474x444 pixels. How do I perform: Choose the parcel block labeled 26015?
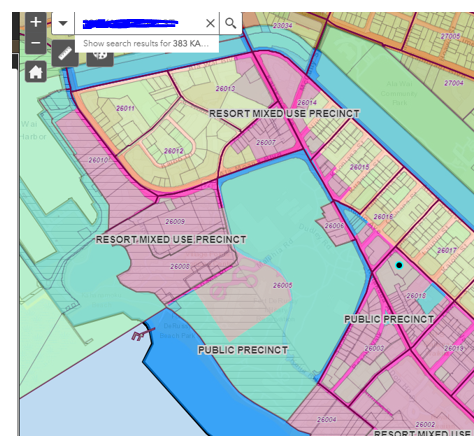359,167
